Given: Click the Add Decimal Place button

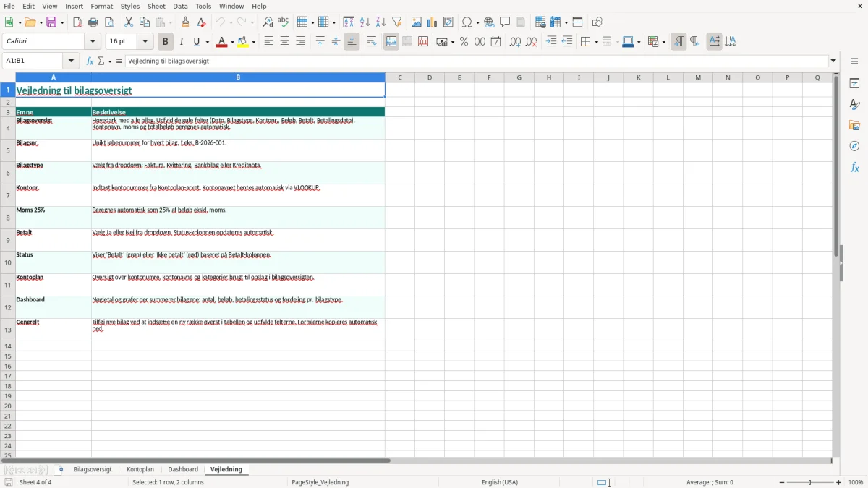Looking at the screenshot, I should tap(515, 42).
